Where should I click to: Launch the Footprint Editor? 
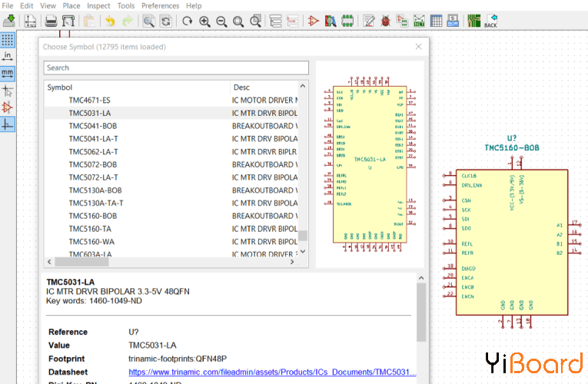click(347, 21)
